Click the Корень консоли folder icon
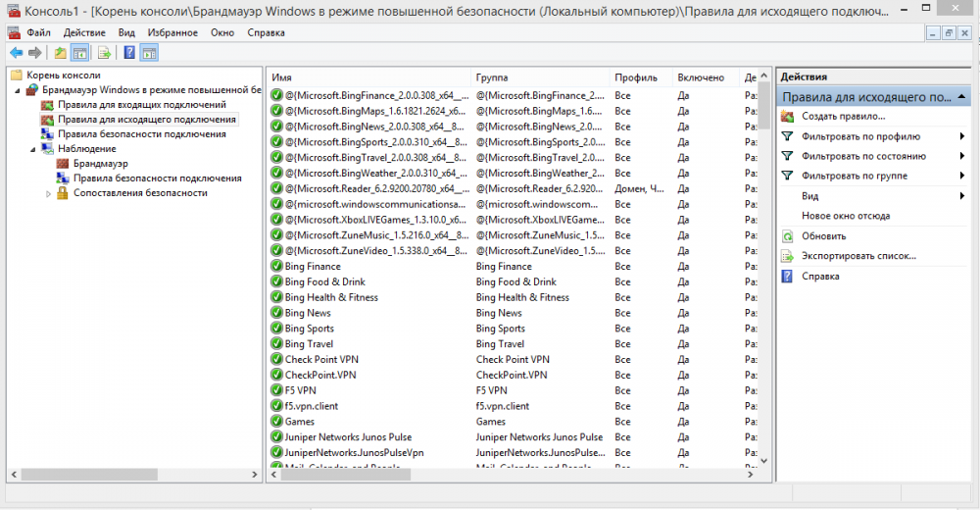 (x=17, y=76)
